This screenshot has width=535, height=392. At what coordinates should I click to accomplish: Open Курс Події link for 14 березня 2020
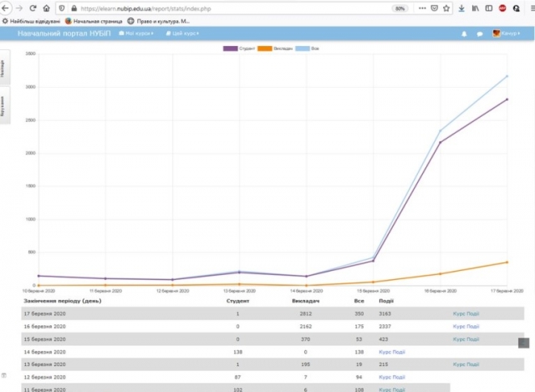coord(392,352)
